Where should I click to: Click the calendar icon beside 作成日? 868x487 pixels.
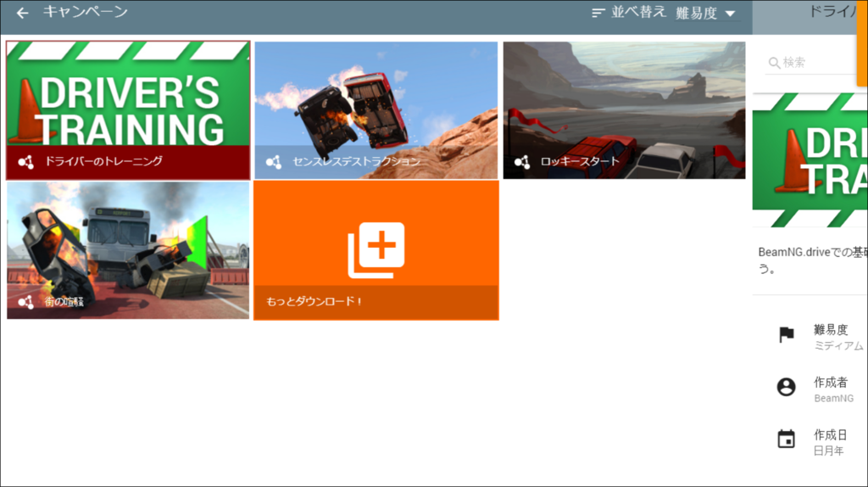786,439
